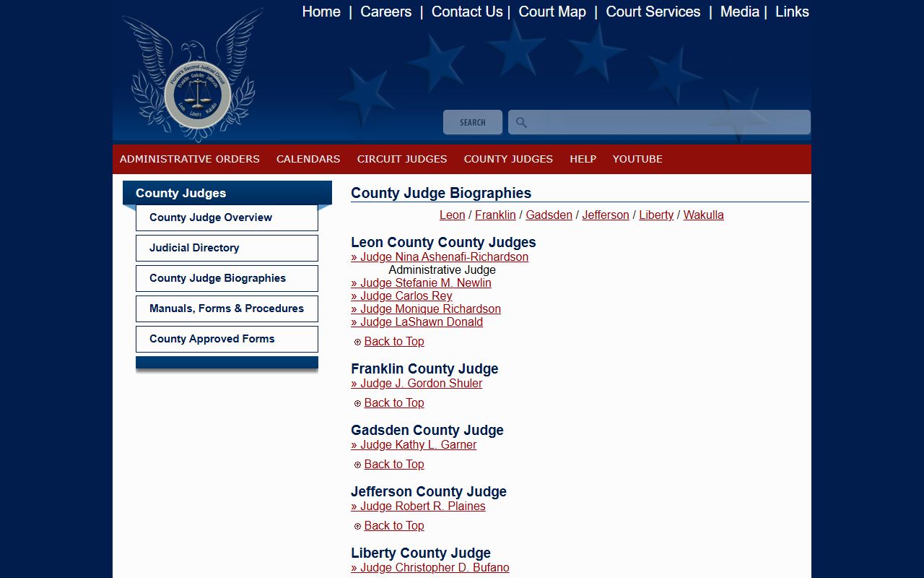Image resolution: width=924 pixels, height=578 pixels.
Task: Go to Links in top navigation
Action: click(x=792, y=12)
